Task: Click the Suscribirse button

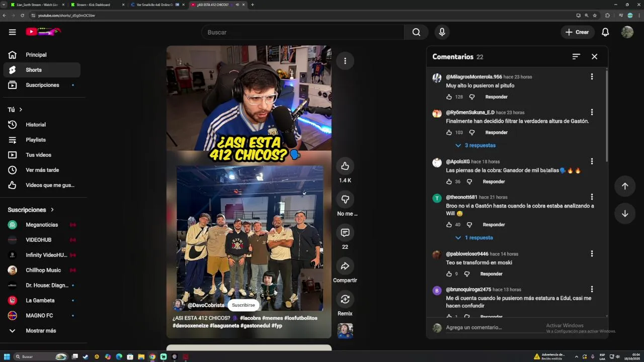Action: 244,305
